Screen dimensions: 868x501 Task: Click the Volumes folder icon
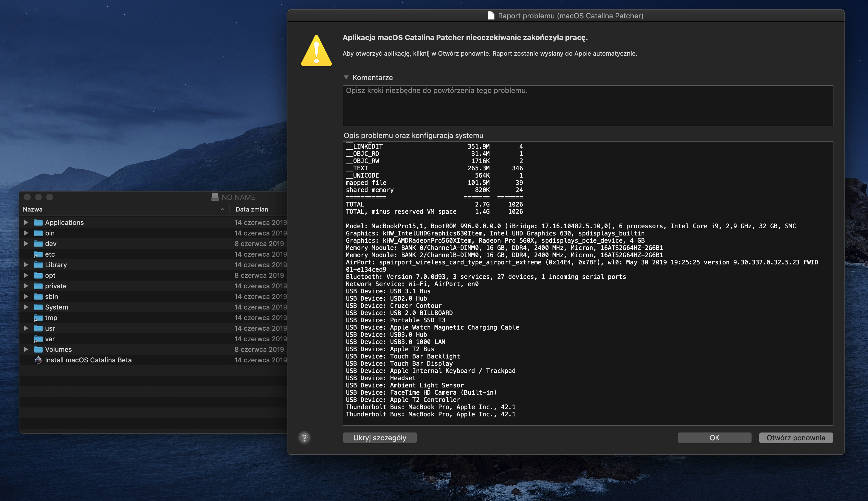point(38,349)
